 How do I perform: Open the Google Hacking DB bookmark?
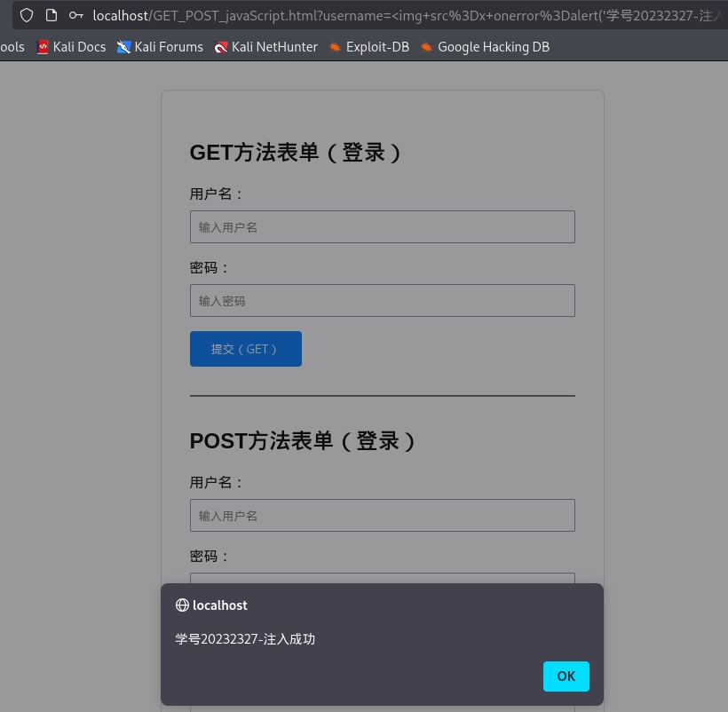(x=485, y=47)
